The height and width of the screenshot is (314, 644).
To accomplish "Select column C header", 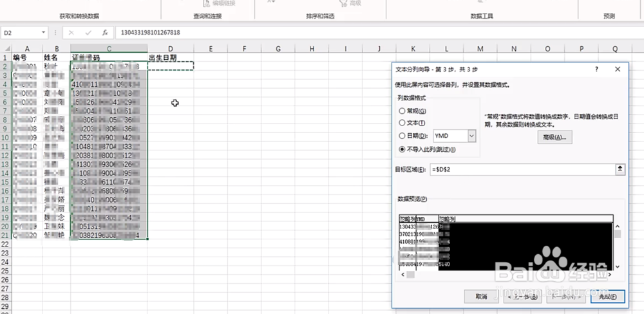I will pyautogui.click(x=109, y=49).
